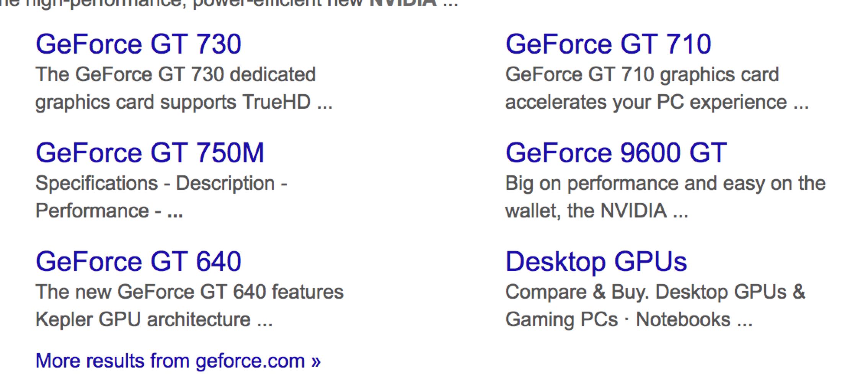Go to the GeForce 9600 GT page
The width and height of the screenshot is (868, 389).
coord(616,153)
